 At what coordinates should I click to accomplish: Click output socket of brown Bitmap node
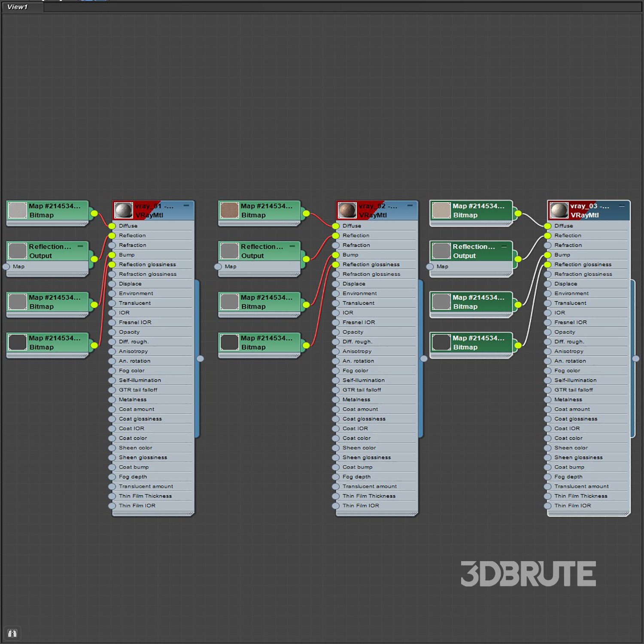click(x=306, y=213)
